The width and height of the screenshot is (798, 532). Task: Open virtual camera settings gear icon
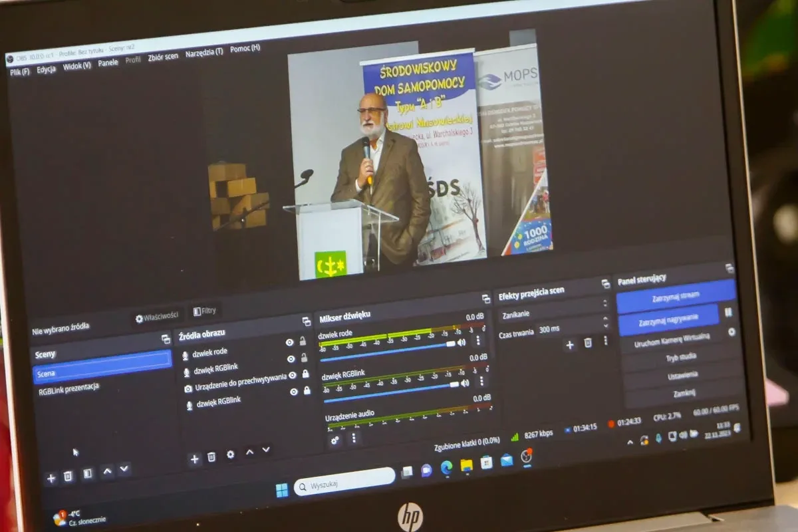pos(731,331)
